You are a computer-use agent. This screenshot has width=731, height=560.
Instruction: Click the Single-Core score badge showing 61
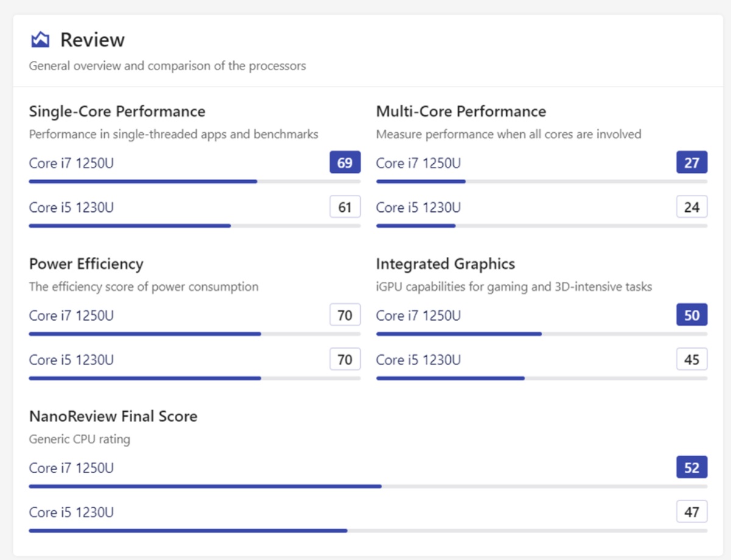[x=345, y=207]
